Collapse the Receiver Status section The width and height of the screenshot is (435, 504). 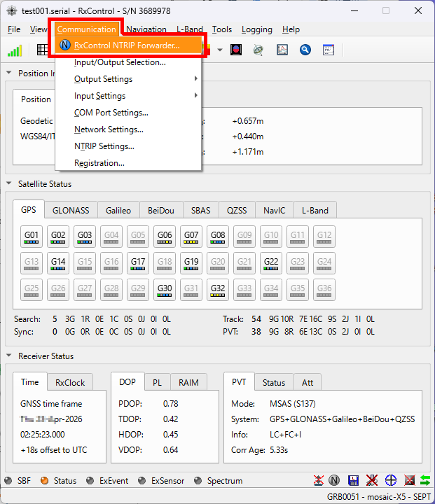tap(9, 356)
